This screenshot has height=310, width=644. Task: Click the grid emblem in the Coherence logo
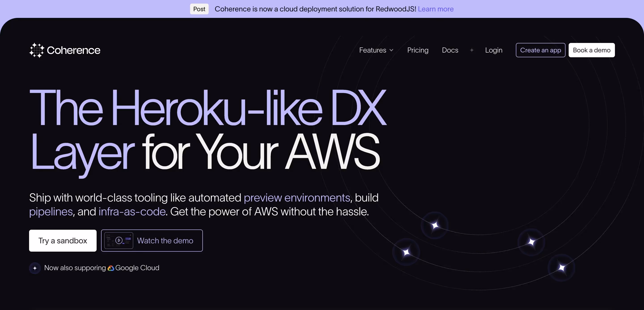(36, 50)
